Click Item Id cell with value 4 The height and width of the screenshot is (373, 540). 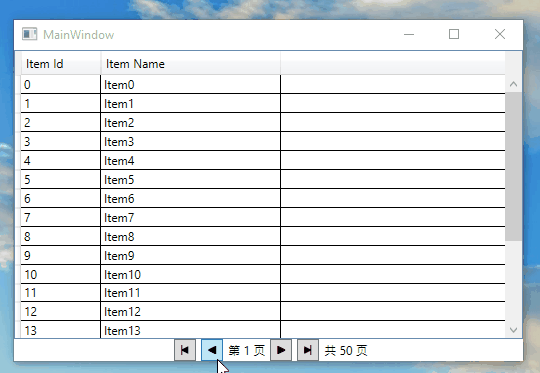(61, 160)
